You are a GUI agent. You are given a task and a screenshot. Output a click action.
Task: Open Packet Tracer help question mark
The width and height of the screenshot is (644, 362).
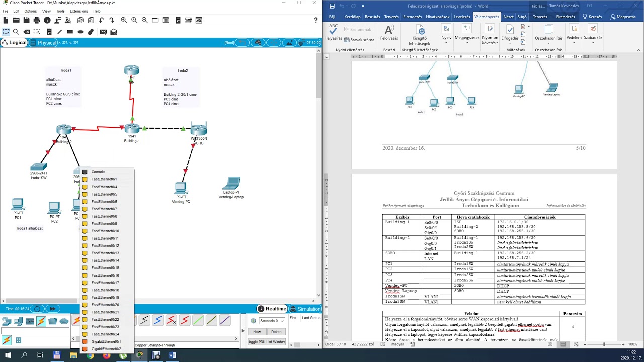pos(316,20)
